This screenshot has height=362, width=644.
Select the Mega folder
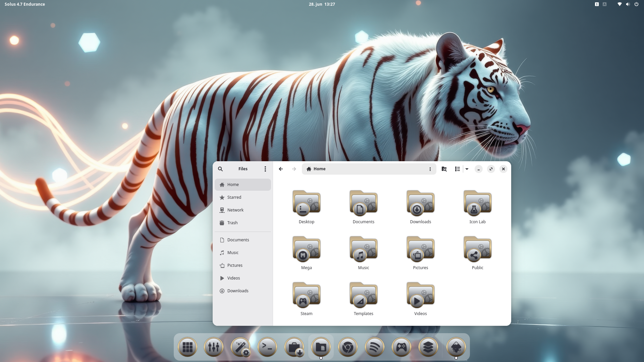[x=307, y=249]
